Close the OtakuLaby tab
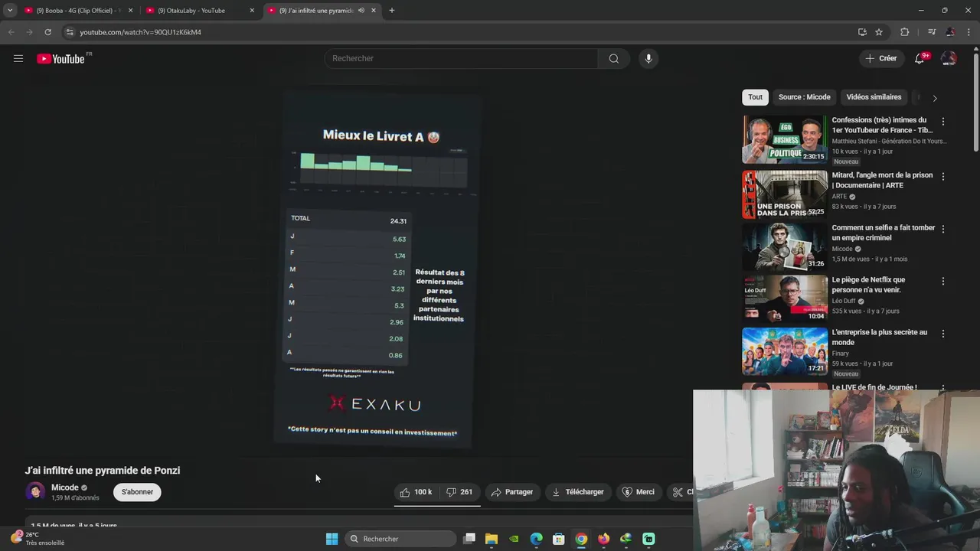Screen dimensions: 980x551 pos(252,11)
